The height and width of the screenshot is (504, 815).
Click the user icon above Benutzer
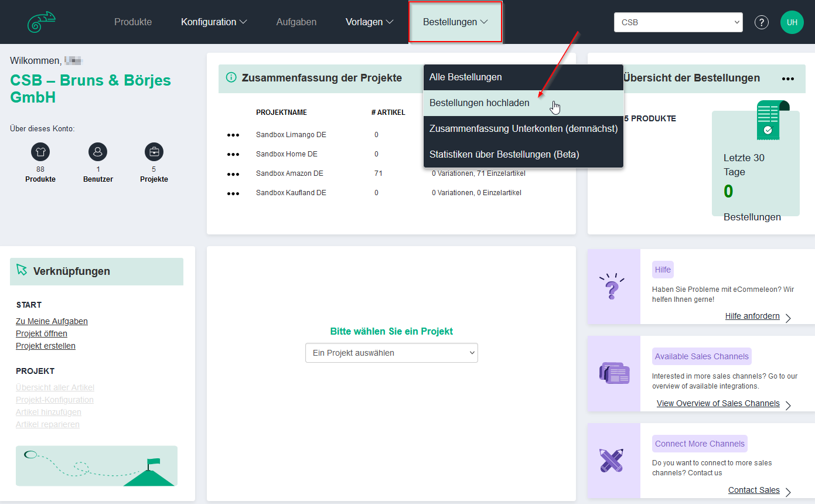coord(98,152)
